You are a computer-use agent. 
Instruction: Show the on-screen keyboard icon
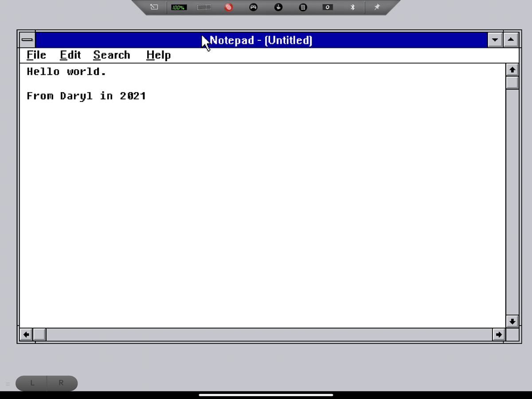point(203,7)
